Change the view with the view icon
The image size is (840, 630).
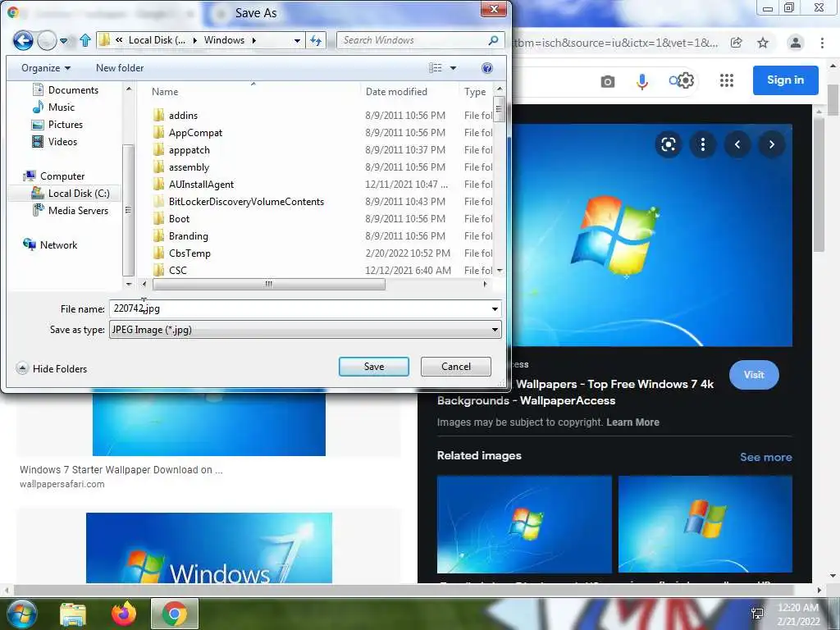[436, 68]
